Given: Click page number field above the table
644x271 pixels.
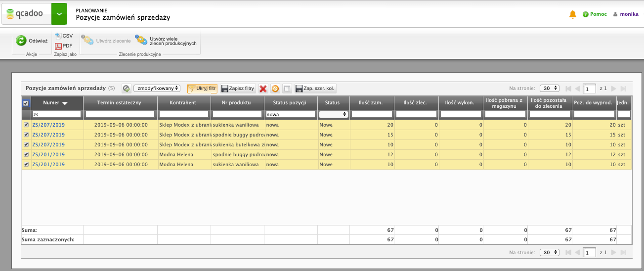Looking at the screenshot, I should (x=589, y=89).
